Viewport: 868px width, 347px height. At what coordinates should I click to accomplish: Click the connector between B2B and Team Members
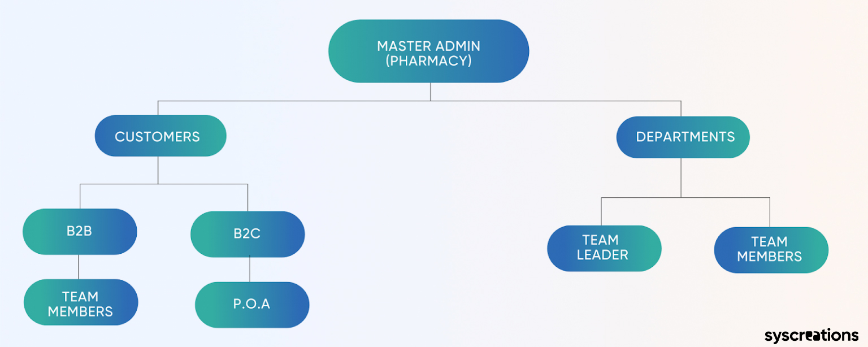(x=79, y=267)
